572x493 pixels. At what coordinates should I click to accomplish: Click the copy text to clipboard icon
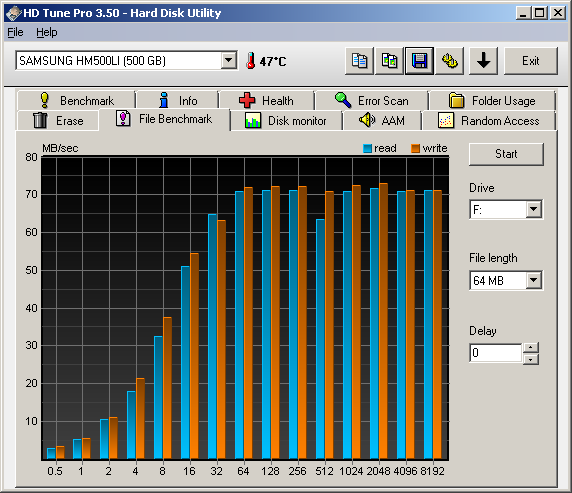pyautogui.click(x=359, y=61)
